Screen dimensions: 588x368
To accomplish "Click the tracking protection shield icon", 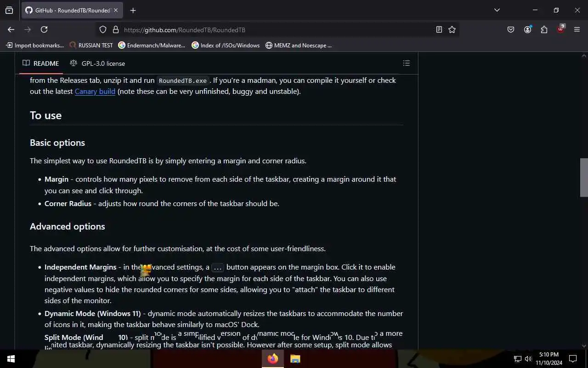I will [x=103, y=29].
